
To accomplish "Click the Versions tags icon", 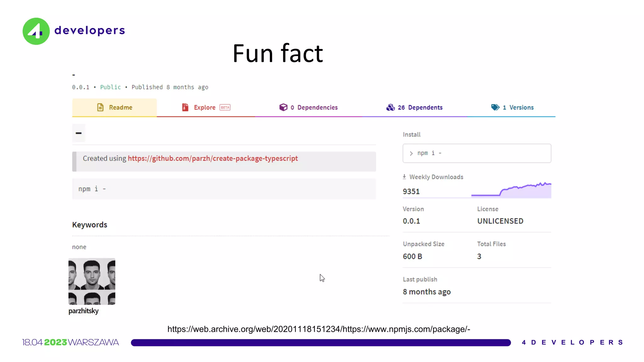I will coord(495,107).
